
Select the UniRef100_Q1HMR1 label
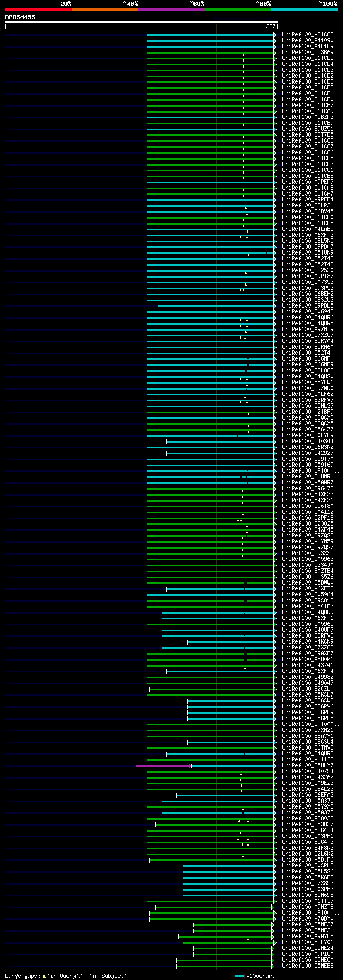(308, 477)
